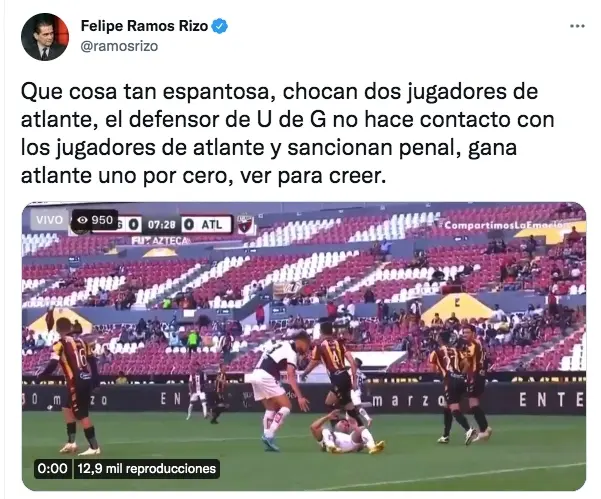Click the blue verified badge
Screen dimensions: 601x499
click(x=220, y=26)
